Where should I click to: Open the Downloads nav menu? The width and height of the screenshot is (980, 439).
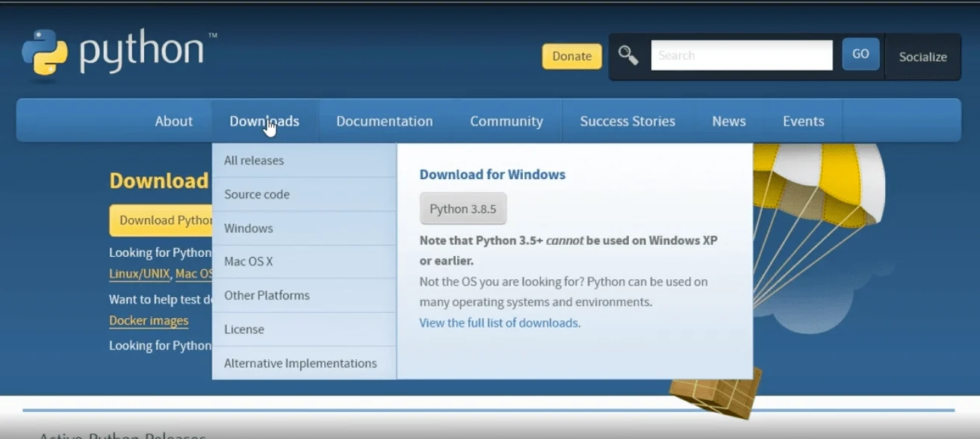[x=264, y=121]
